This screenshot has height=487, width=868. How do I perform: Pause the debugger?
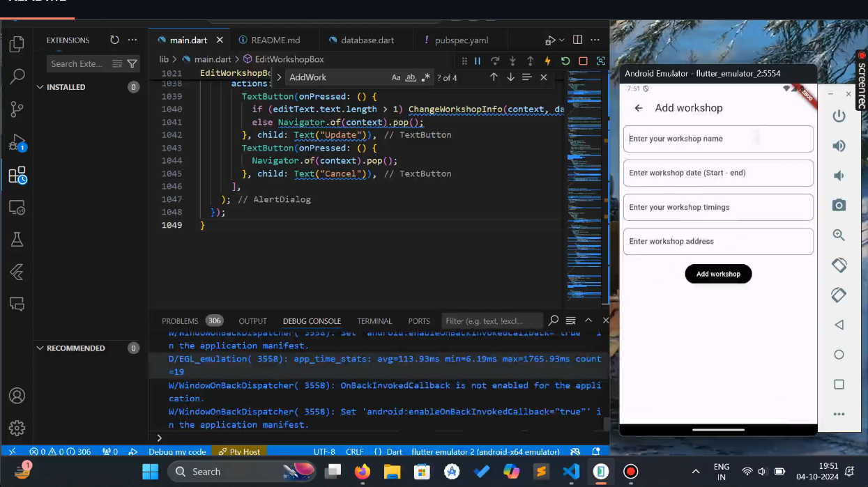(478, 61)
